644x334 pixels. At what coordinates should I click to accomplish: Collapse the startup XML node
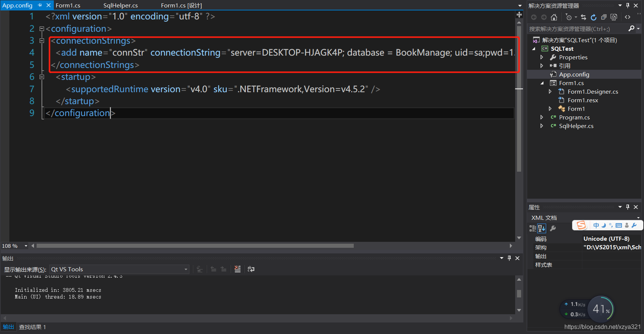click(42, 77)
